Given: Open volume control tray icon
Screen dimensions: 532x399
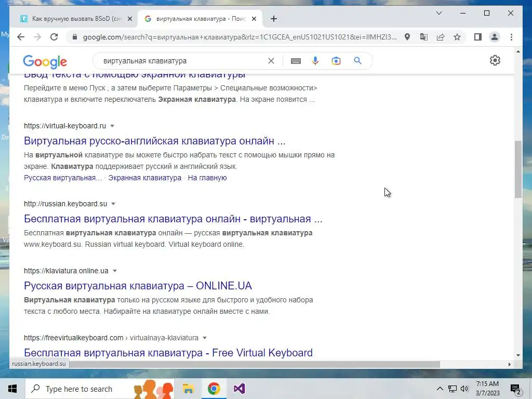Looking at the screenshot, I should 464,389.
